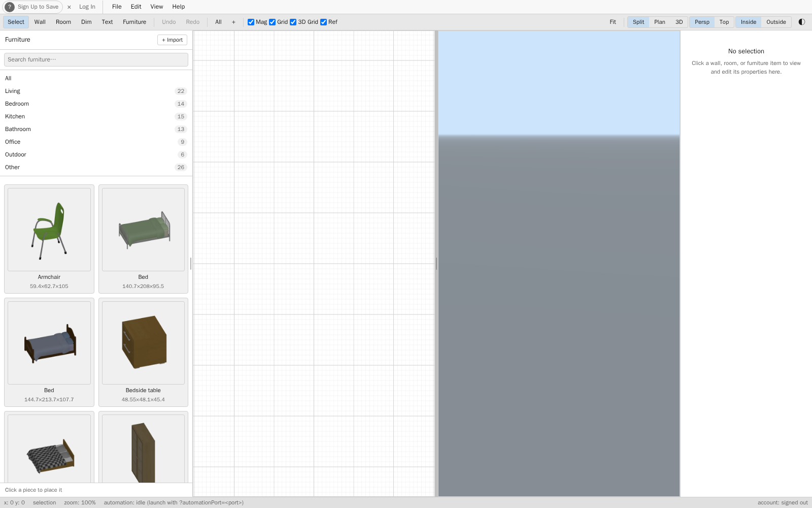
Task: Pick the Bedside table thumbnail
Action: (x=143, y=343)
